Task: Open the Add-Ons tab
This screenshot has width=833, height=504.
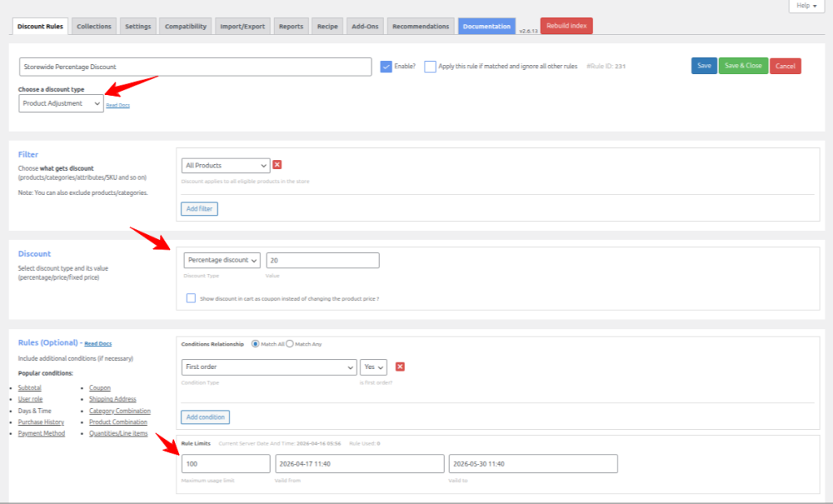Action: click(x=364, y=25)
